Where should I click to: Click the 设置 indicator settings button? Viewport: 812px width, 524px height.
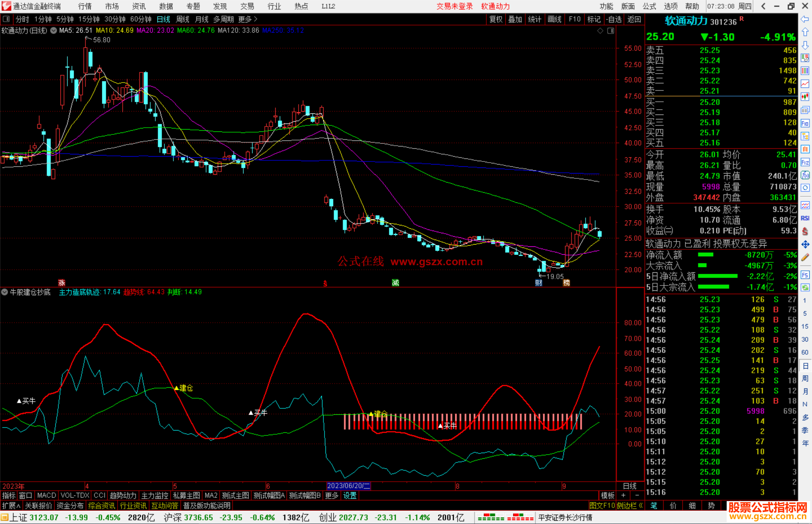coord(350,495)
